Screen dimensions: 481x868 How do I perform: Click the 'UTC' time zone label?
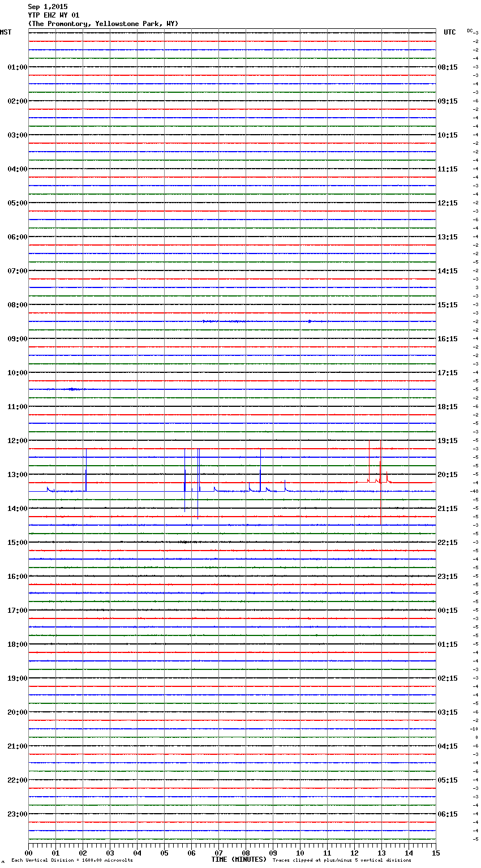pyautogui.click(x=450, y=32)
